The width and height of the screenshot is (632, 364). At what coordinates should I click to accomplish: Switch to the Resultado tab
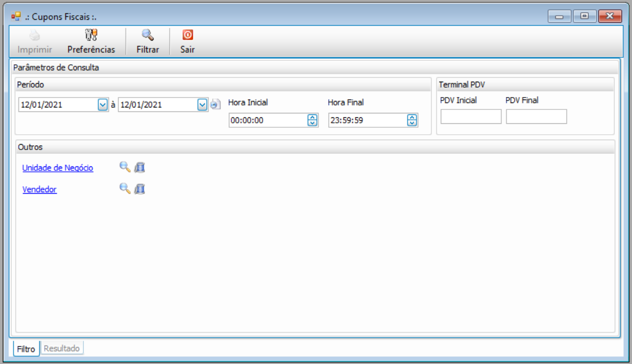[x=62, y=348]
